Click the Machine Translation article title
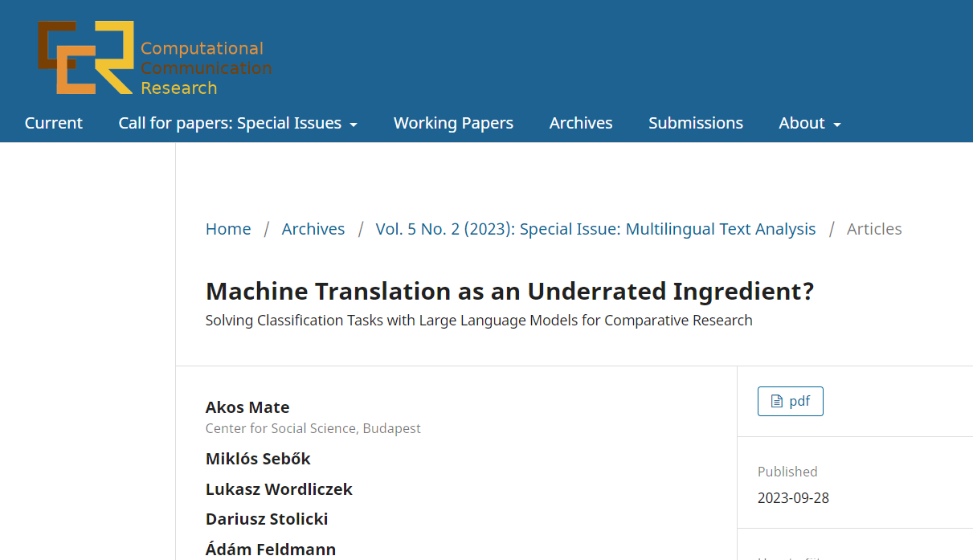973x560 pixels. 509,291
